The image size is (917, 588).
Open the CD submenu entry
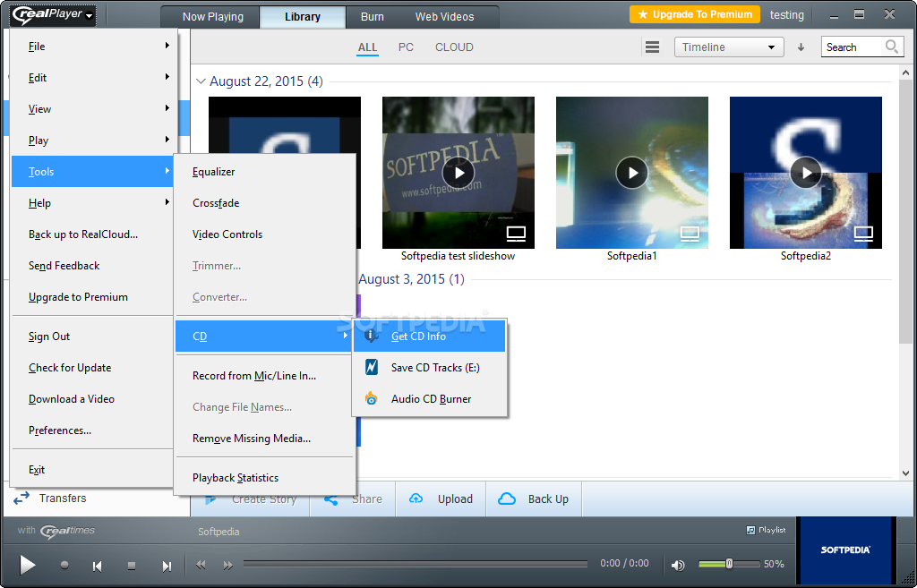[264, 337]
